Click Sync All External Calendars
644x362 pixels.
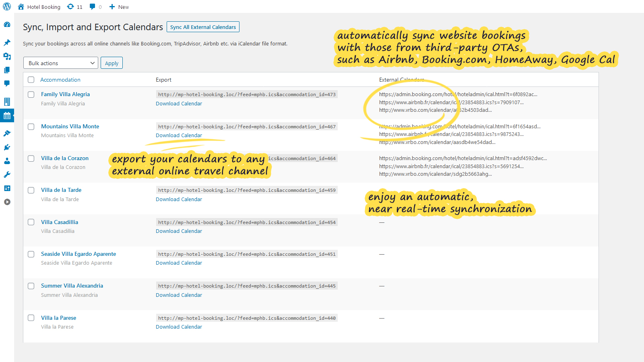(203, 27)
